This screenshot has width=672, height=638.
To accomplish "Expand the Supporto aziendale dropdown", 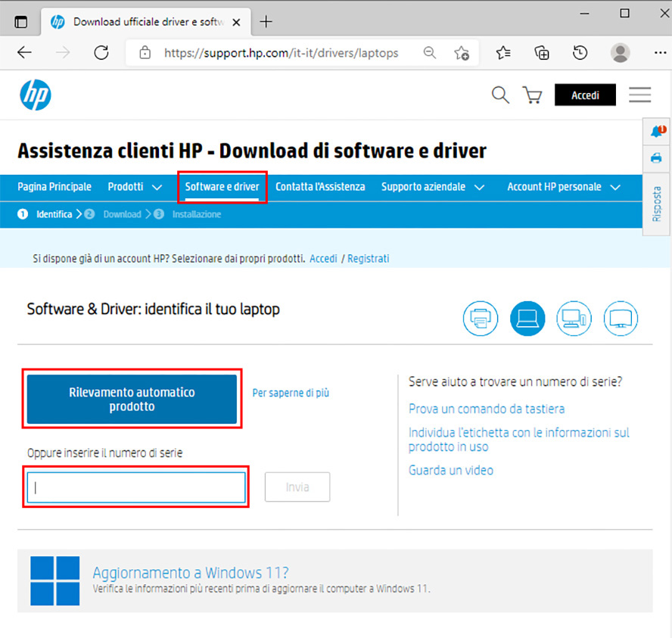I will pos(432,187).
